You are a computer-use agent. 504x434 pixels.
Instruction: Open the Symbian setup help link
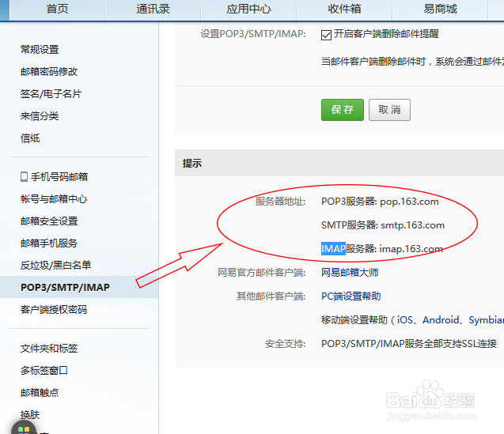[x=486, y=320]
